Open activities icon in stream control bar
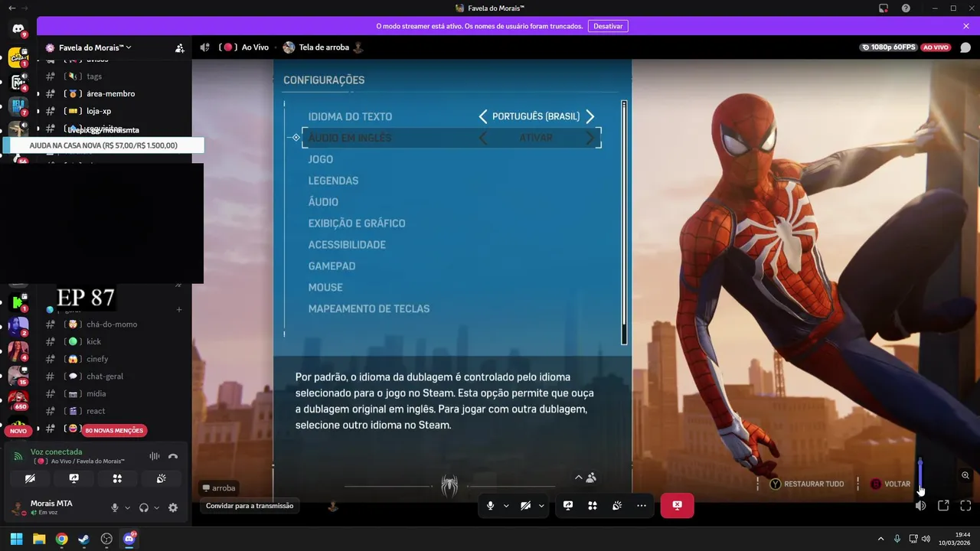This screenshot has width=980, height=551. [593, 505]
